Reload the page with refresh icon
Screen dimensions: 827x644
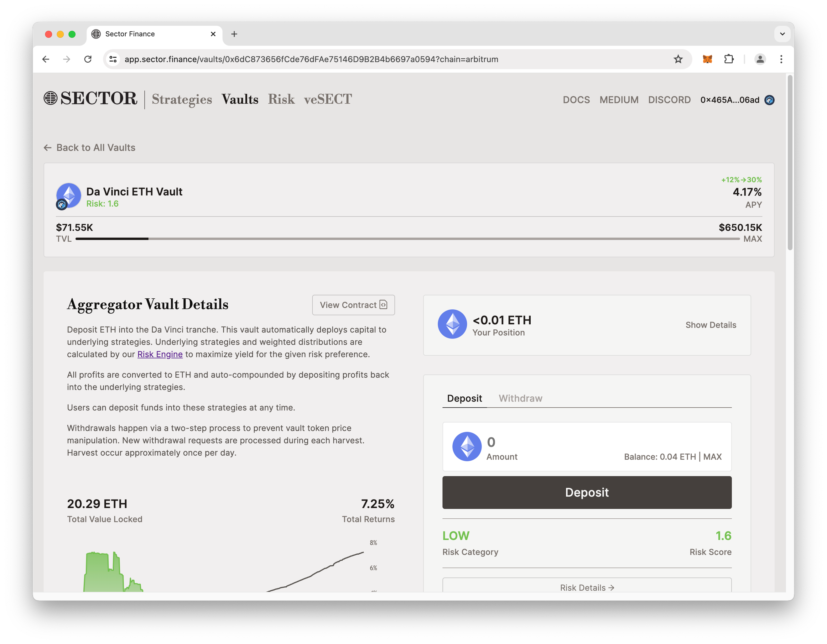(x=88, y=59)
